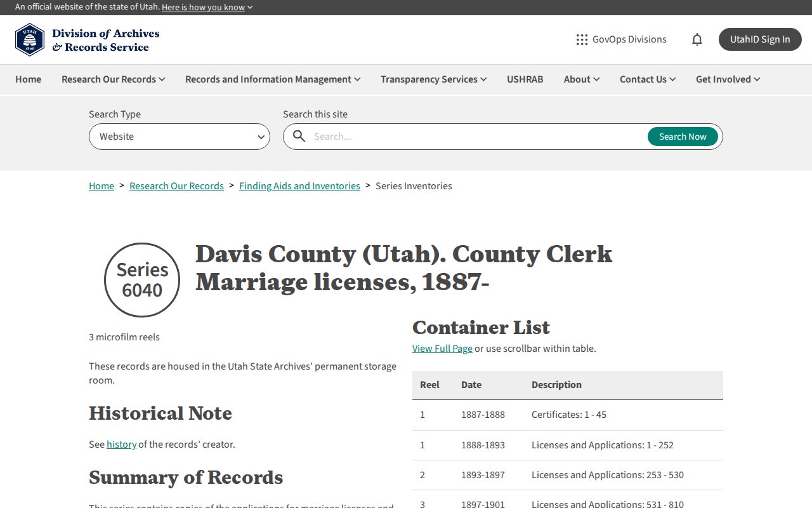
Task: Select 'Licenses and Applications: 253 - 530' cell
Action: click(x=608, y=475)
